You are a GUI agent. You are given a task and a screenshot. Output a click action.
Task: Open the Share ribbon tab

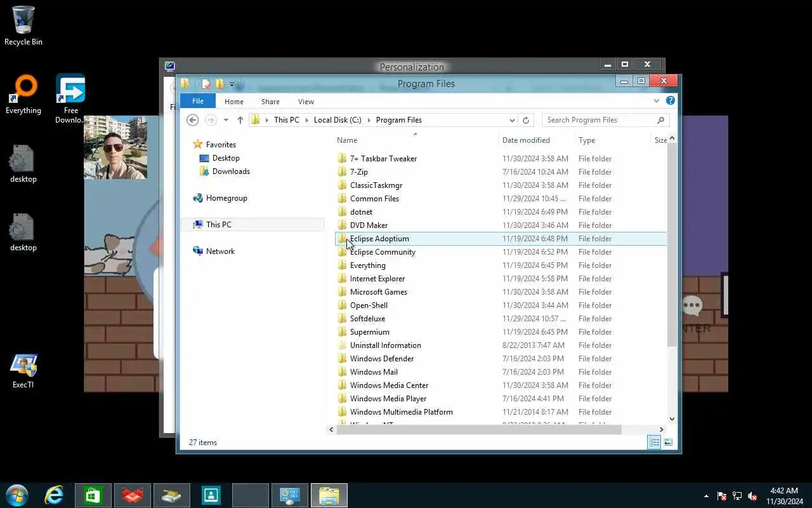[x=270, y=102]
